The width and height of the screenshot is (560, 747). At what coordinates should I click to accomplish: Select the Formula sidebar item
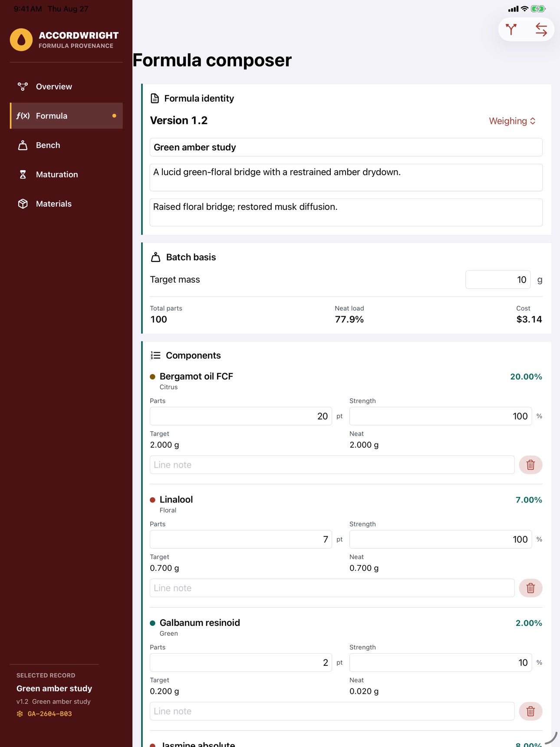pyautogui.click(x=66, y=116)
